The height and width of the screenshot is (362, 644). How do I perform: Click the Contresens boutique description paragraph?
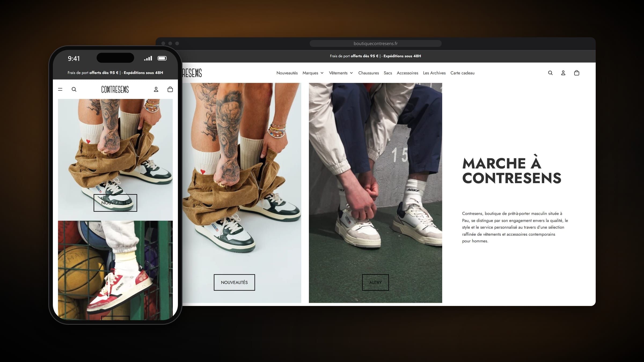(x=515, y=227)
